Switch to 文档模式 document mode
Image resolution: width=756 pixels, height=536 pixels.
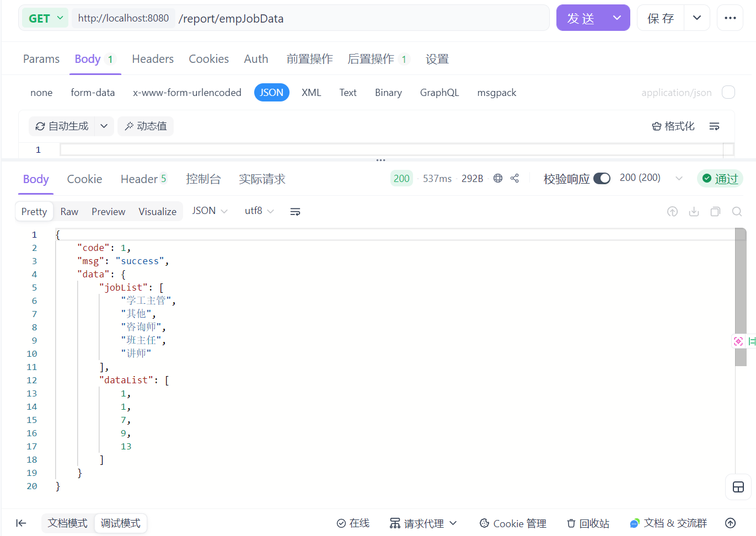click(x=67, y=523)
